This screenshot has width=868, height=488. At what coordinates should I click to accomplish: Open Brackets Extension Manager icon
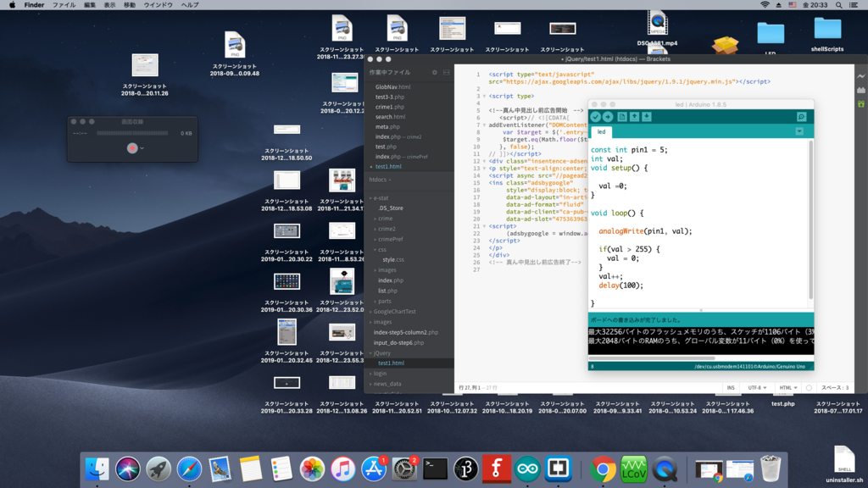(861, 90)
